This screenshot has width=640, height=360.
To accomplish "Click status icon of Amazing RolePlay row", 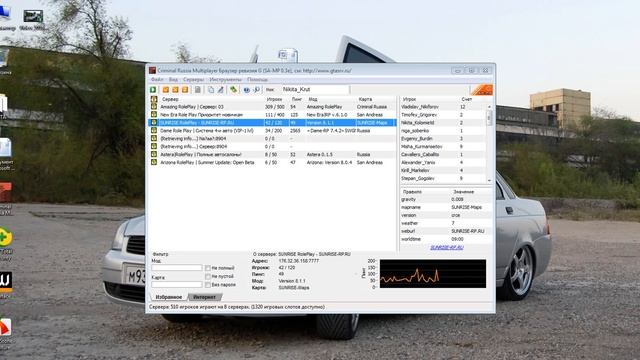I will [154, 107].
